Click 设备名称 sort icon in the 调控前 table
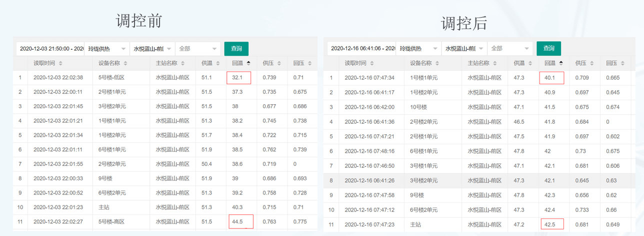 coord(125,64)
